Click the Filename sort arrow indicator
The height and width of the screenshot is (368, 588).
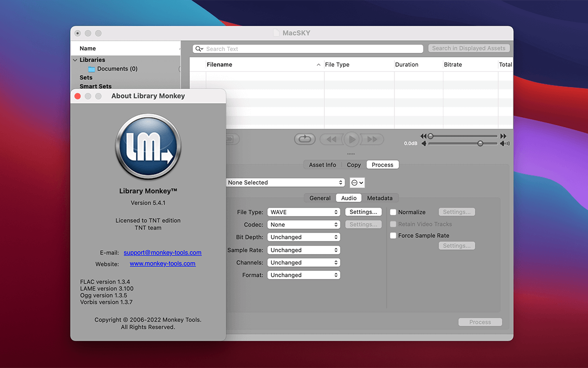[x=318, y=65]
